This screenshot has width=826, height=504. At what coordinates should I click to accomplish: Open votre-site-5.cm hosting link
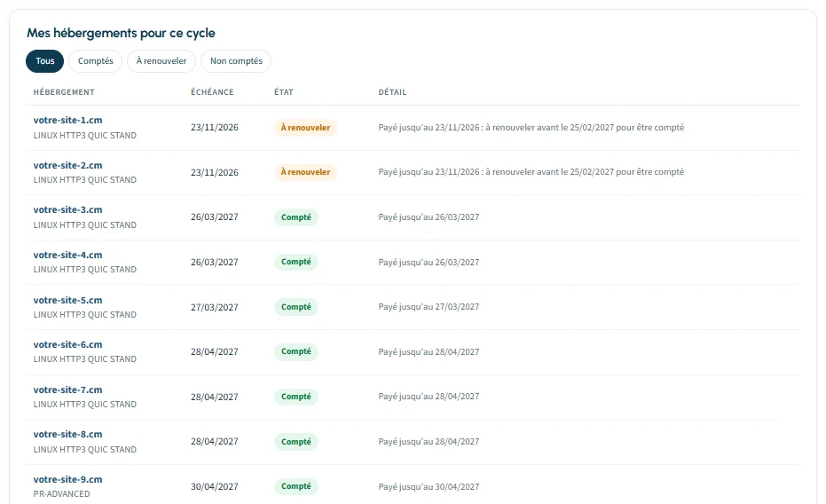[67, 300]
